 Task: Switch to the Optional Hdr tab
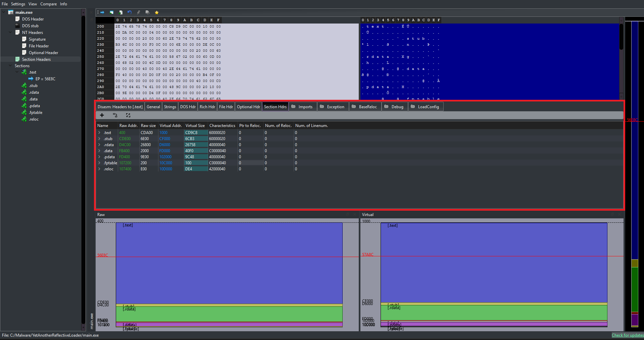pyautogui.click(x=248, y=107)
